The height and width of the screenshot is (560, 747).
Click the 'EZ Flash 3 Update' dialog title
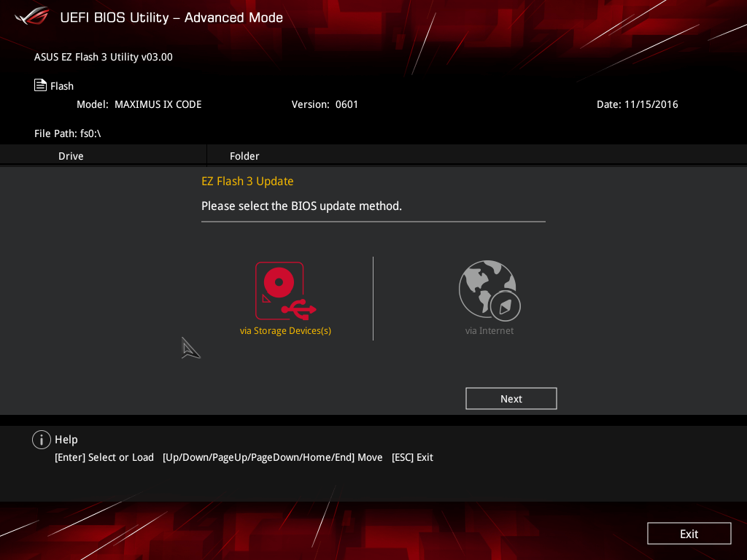pyautogui.click(x=247, y=182)
